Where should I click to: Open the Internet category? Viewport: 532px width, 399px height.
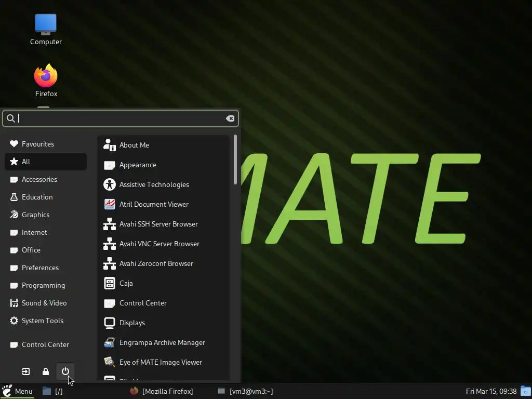coord(46,232)
